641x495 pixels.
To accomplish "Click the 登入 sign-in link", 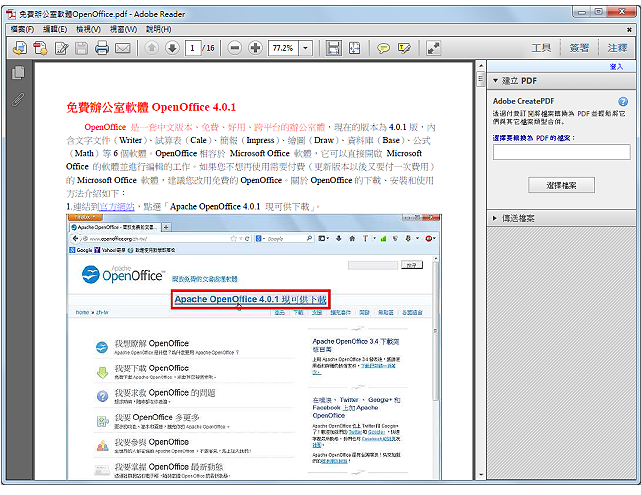I will pos(616,67).
